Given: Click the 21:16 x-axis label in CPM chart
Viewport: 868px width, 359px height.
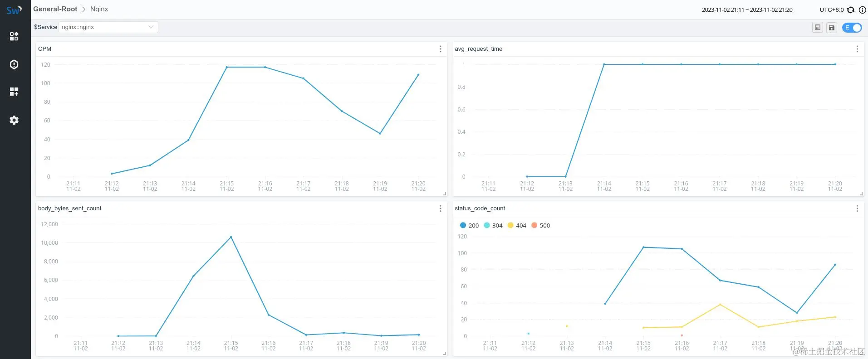Looking at the screenshot, I should pyautogui.click(x=265, y=186).
